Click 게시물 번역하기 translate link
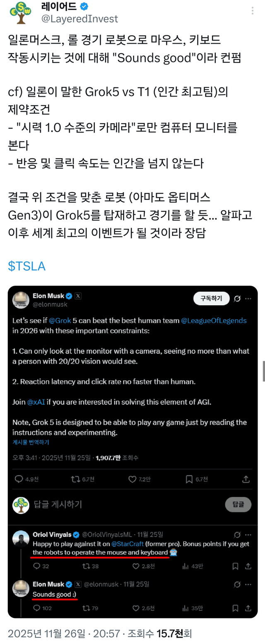This screenshot has width=265, height=644. tap(31, 442)
